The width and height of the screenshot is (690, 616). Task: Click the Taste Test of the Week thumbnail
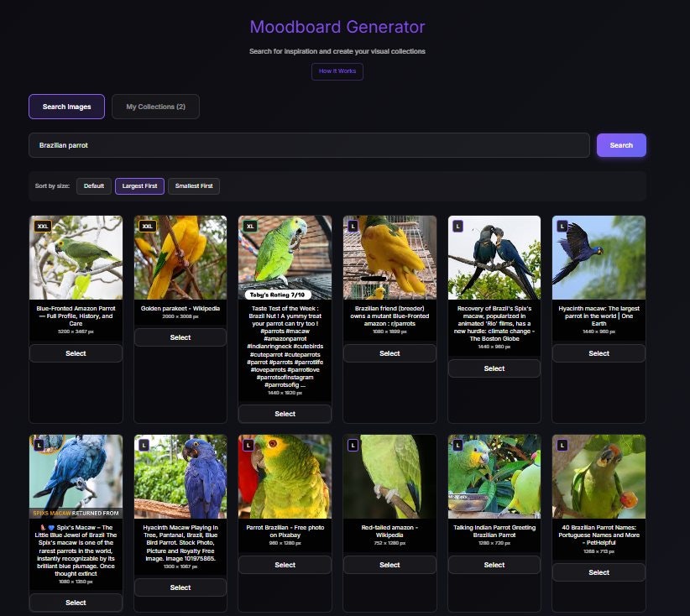click(285, 256)
